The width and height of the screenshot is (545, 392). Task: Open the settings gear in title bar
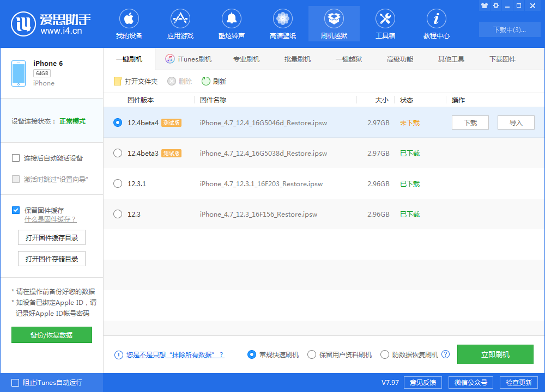pos(495,5)
